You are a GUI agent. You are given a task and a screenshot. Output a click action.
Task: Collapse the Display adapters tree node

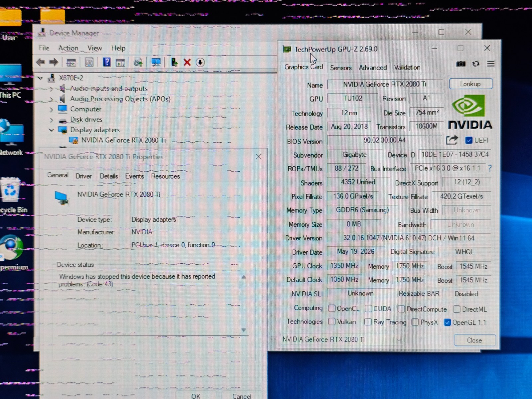click(x=52, y=130)
